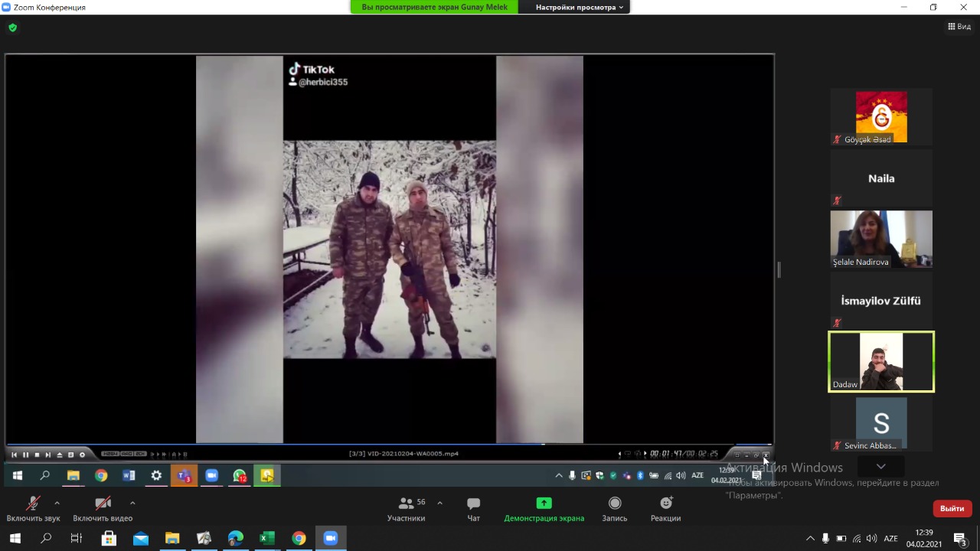Screen dimensions: 980x551
Task: Select Şelale Nadirova video thumbnail
Action: (x=881, y=239)
